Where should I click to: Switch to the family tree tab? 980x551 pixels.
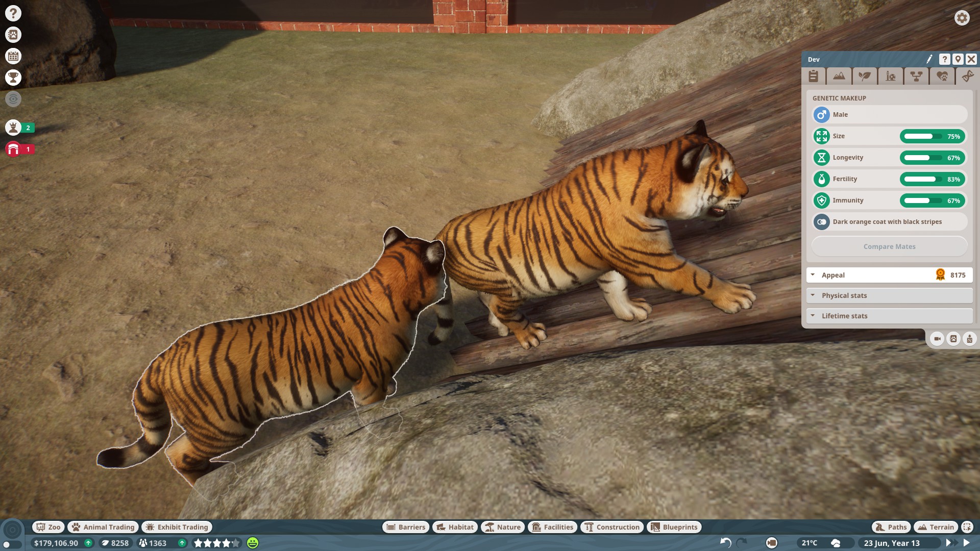(x=916, y=76)
